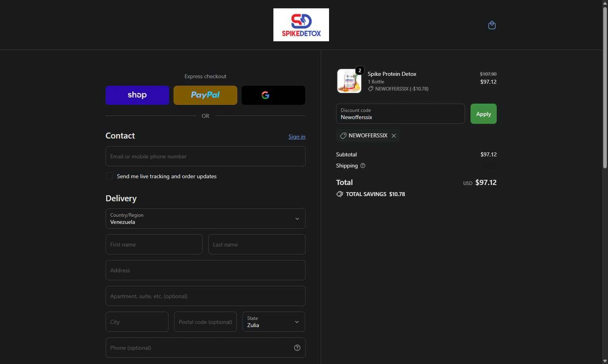Focus the Address field
The height and width of the screenshot is (364, 608).
(x=205, y=270)
